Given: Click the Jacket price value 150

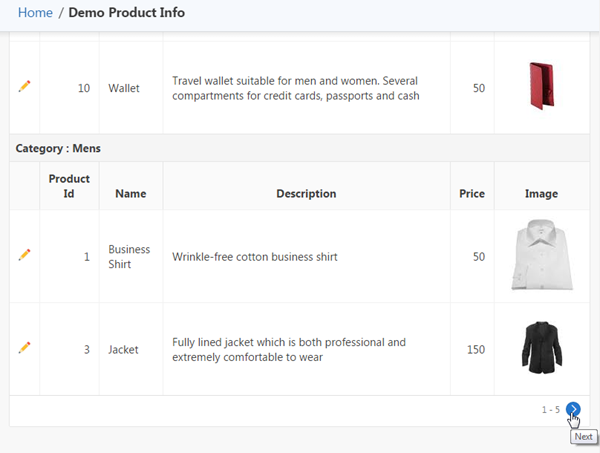Looking at the screenshot, I should [x=475, y=350].
